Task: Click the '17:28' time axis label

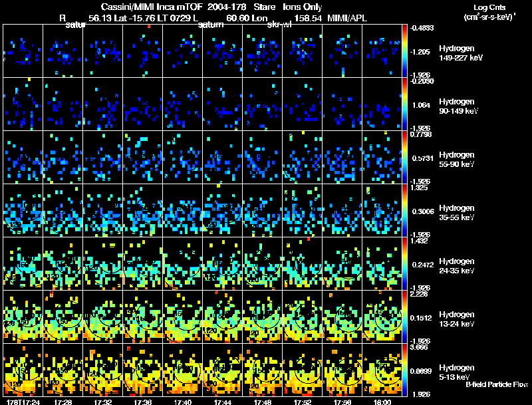Action: (63, 402)
